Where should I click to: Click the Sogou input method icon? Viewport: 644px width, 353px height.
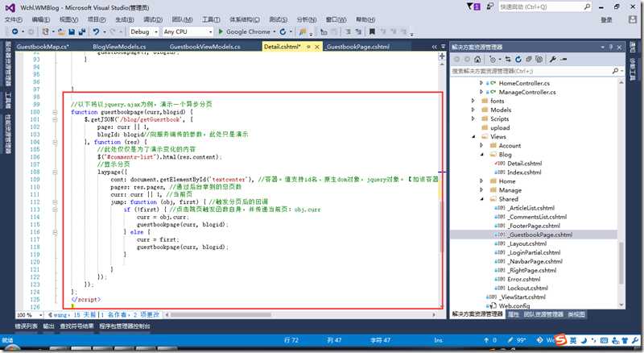pos(560,340)
